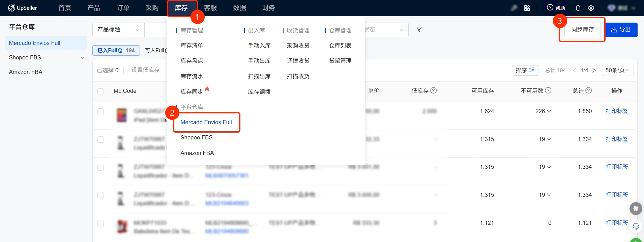Go to the next page arrow
644x242 pixels.
(x=594, y=70)
